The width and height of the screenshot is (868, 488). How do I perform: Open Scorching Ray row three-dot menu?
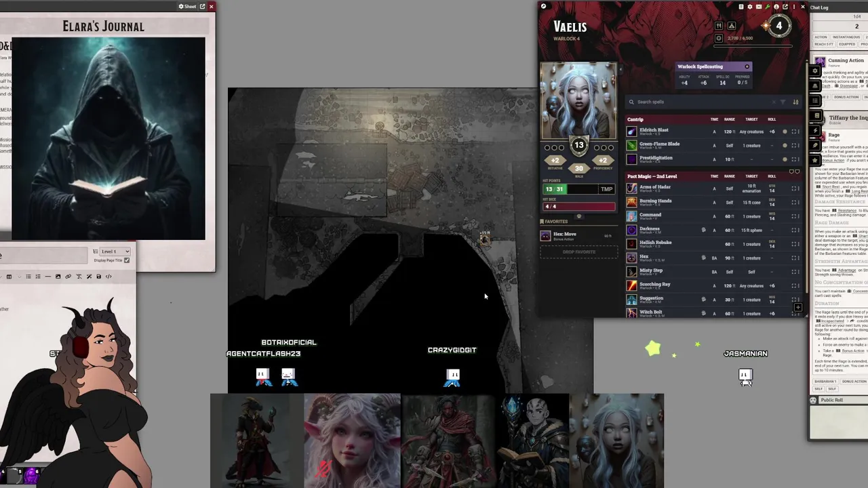[799, 285]
